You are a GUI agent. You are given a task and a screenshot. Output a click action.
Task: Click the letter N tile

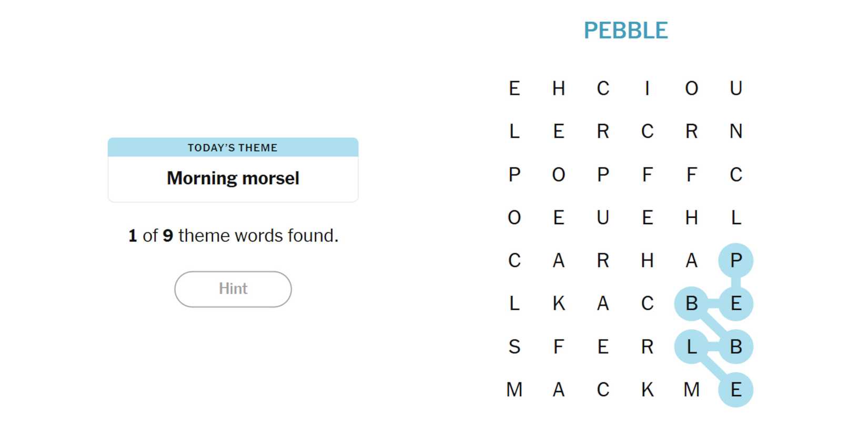click(x=735, y=131)
